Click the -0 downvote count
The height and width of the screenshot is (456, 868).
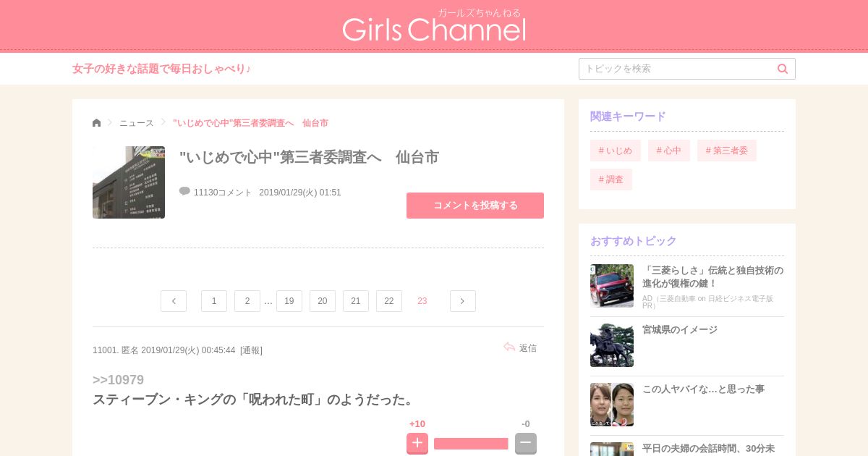tap(526, 424)
